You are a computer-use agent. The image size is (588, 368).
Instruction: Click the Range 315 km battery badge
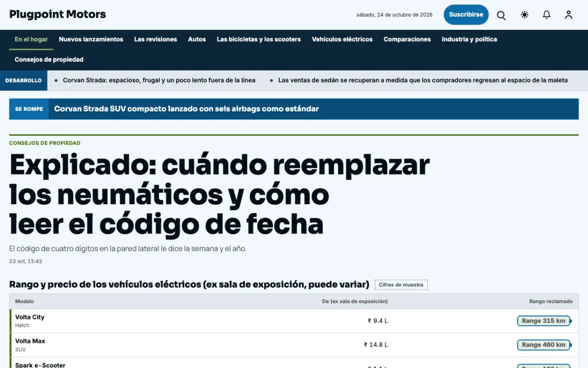click(544, 321)
